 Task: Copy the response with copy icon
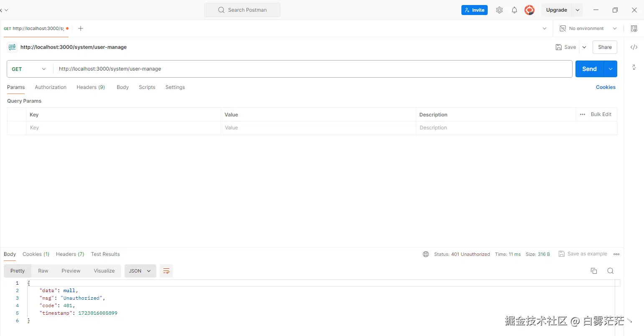pyautogui.click(x=594, y=271)
